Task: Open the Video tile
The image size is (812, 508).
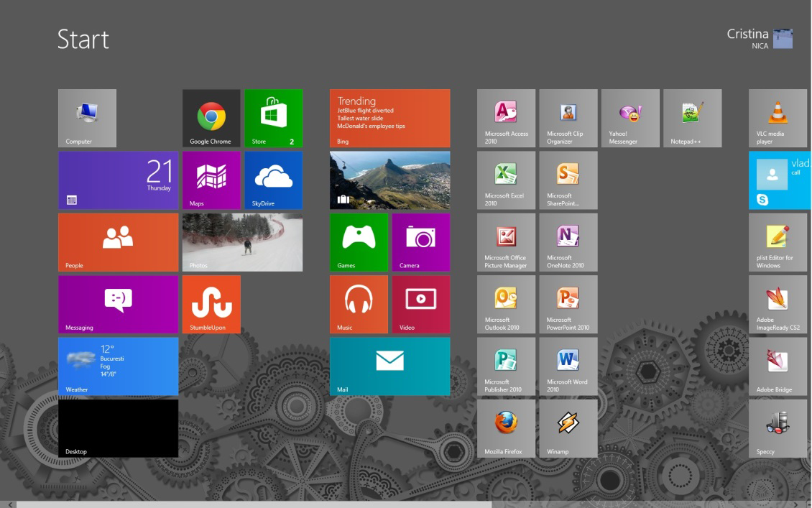Action: tap(421, 305)
